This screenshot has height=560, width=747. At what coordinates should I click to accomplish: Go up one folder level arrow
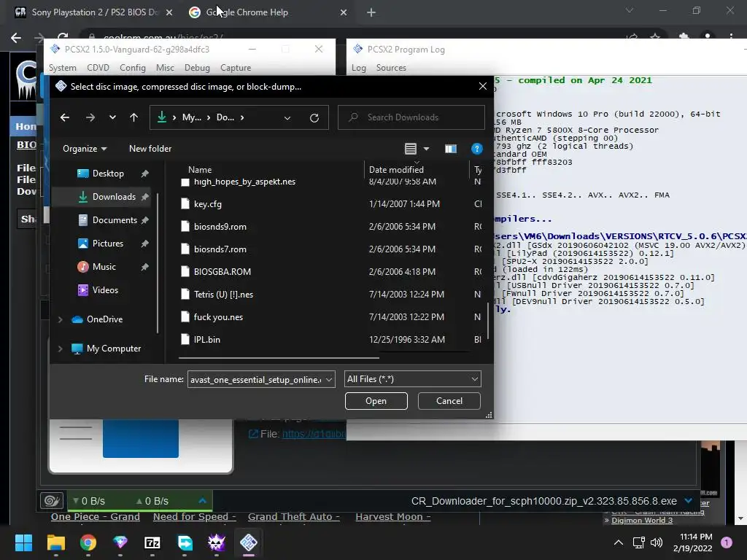point(134,117)
